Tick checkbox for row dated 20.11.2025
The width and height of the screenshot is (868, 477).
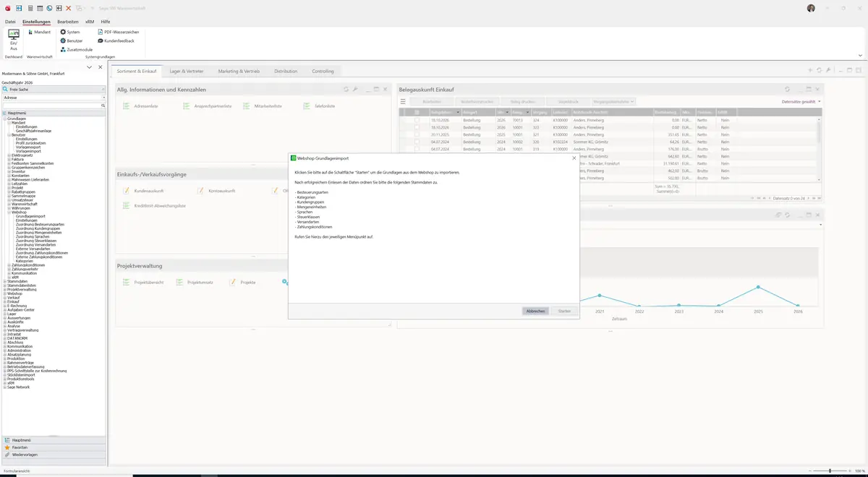click(417, 134)
